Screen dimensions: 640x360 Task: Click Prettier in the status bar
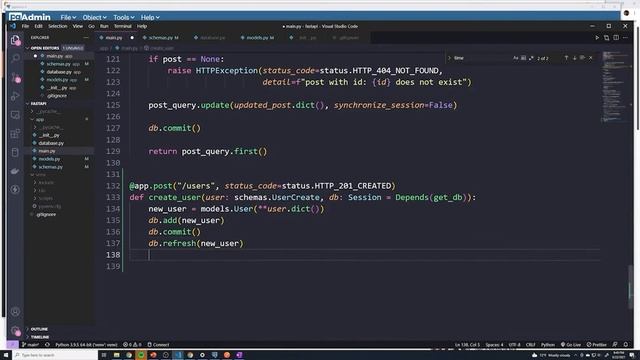point(597,345)
